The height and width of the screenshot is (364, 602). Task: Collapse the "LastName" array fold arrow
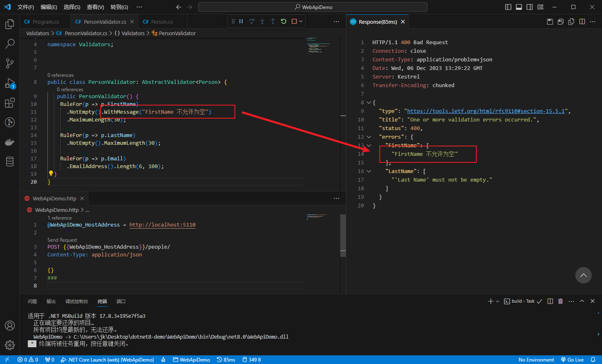point(369,171)
